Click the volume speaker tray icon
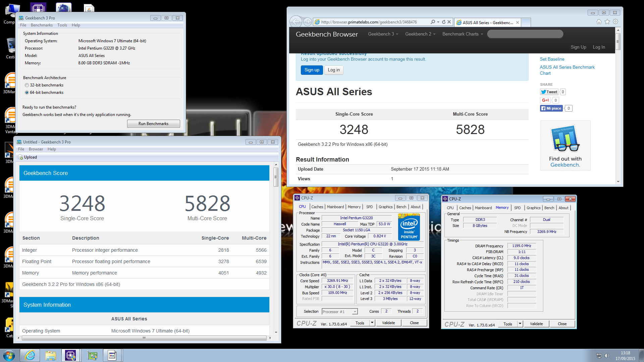This screenshot has height=362, width=644. click(x=607, y=356)
